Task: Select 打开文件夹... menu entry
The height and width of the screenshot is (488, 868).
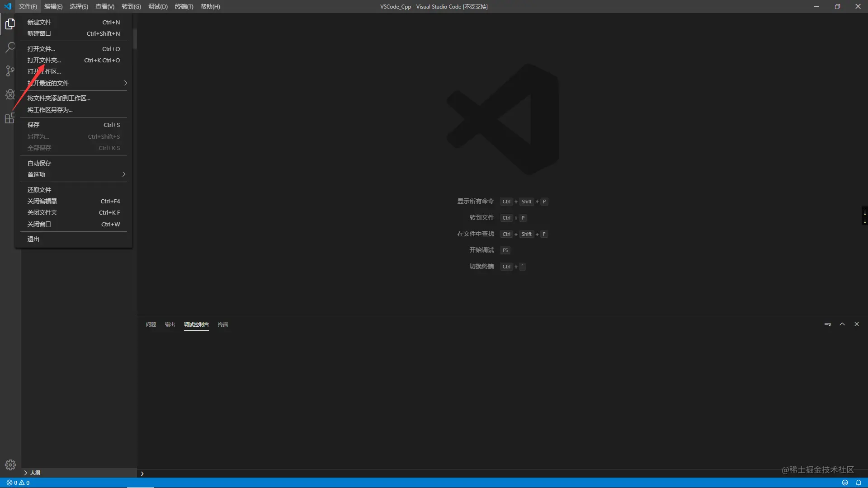Action: [74, 60]
